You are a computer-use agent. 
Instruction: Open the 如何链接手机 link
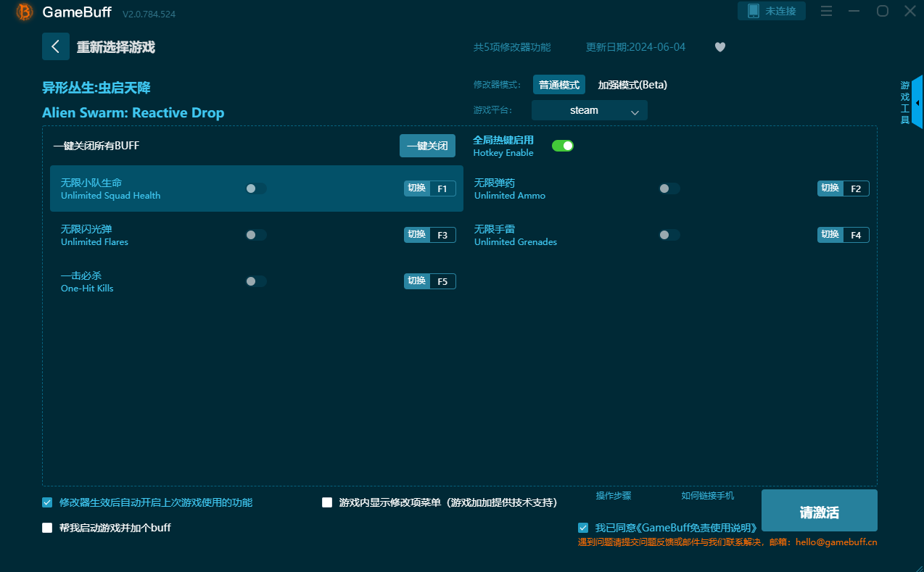(708, 496)
